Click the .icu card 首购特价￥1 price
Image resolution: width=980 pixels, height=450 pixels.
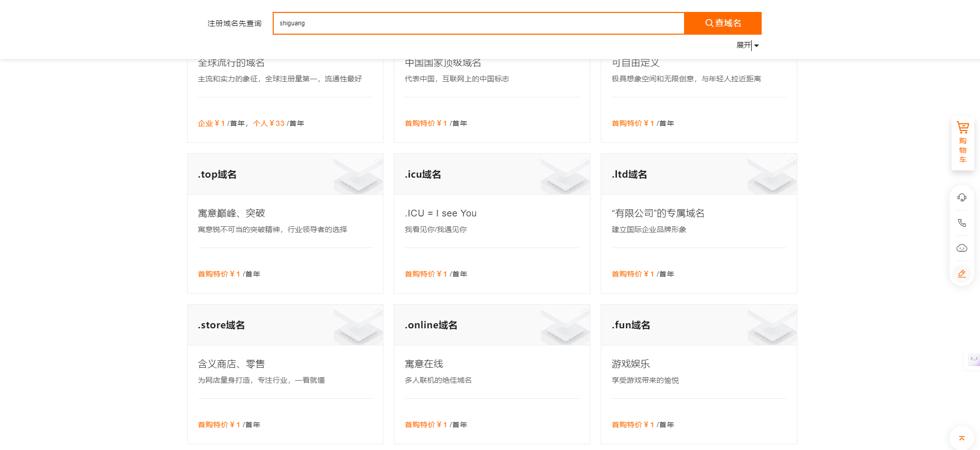point(426,274)
